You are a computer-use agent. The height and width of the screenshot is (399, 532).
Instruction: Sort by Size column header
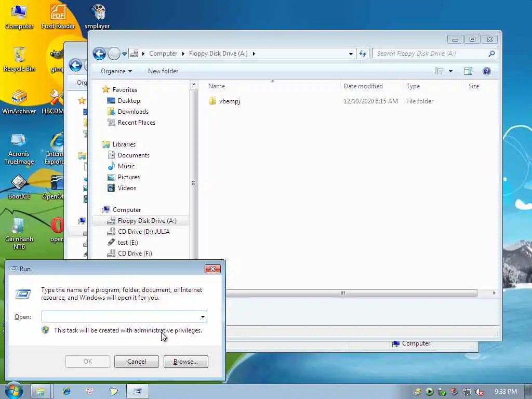coord(474,86)
